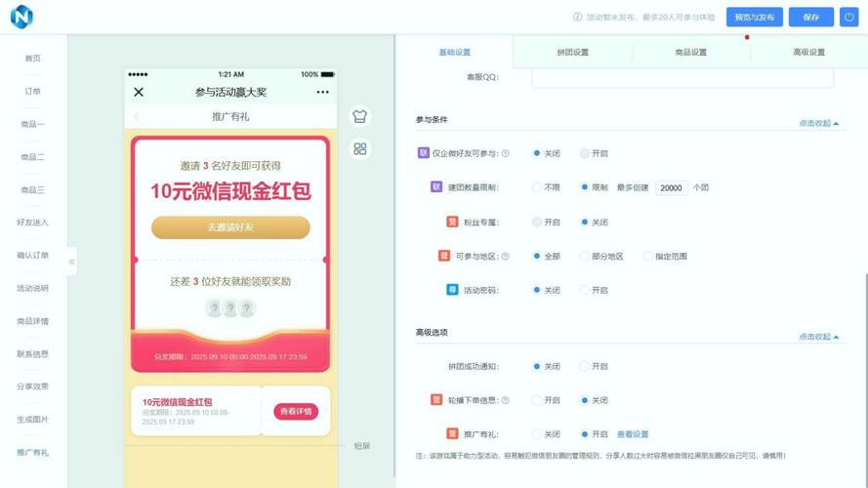Screen dimensions: 868x488
Task: Click the 短屏 marker label below preview
Action: (362, 446)
